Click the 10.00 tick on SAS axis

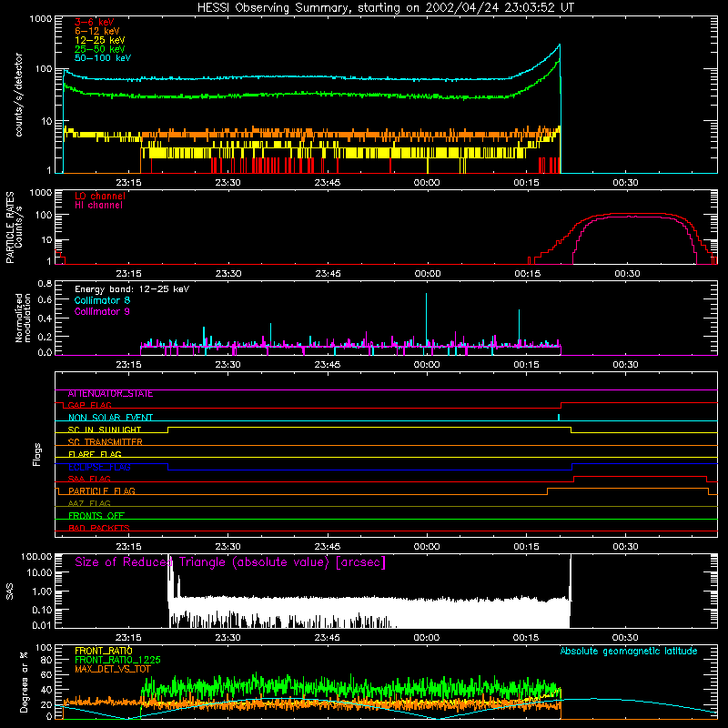coord(39,573)
